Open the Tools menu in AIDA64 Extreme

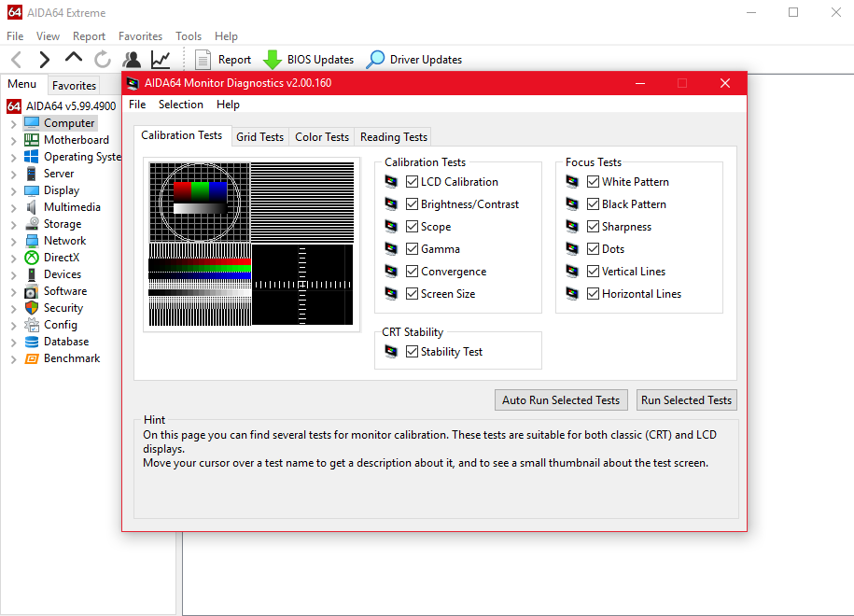(189, 36)
